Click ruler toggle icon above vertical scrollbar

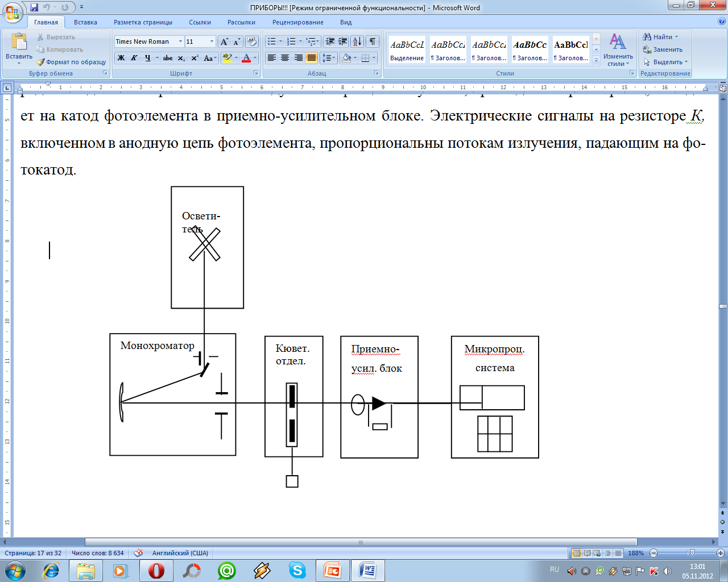point(723,89)
